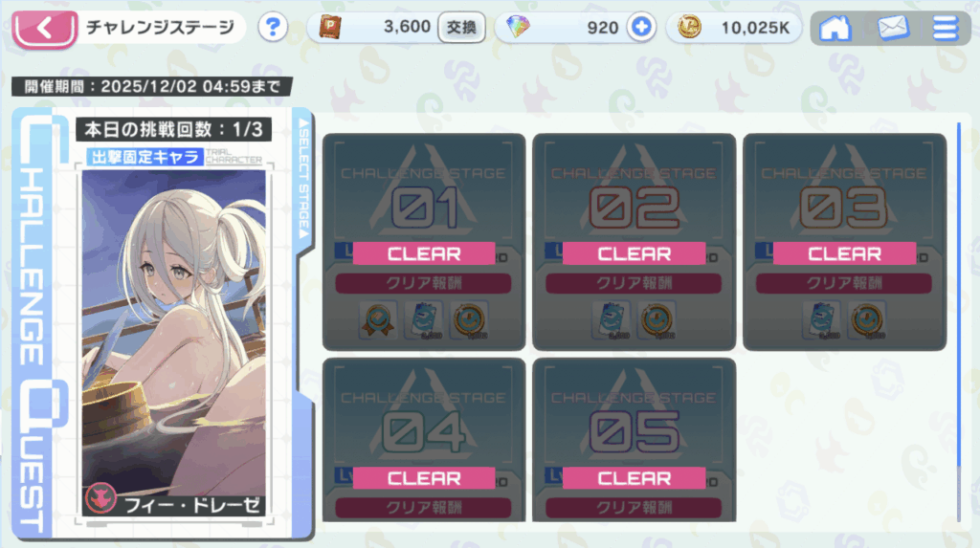Select Challenge Stage 04 card
The width and height of the screenshot is (980, 548).
(424, 440)
